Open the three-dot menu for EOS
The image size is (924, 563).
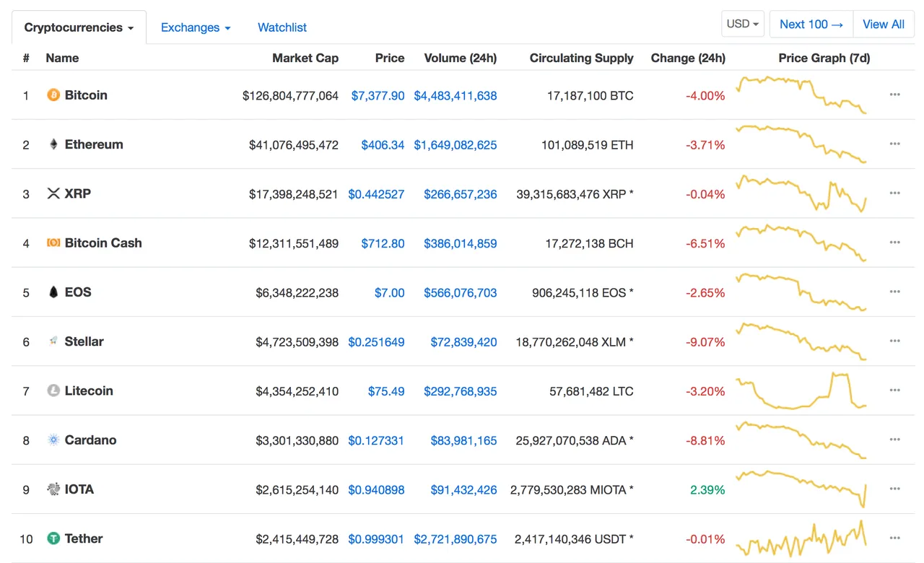click(895, 292)
